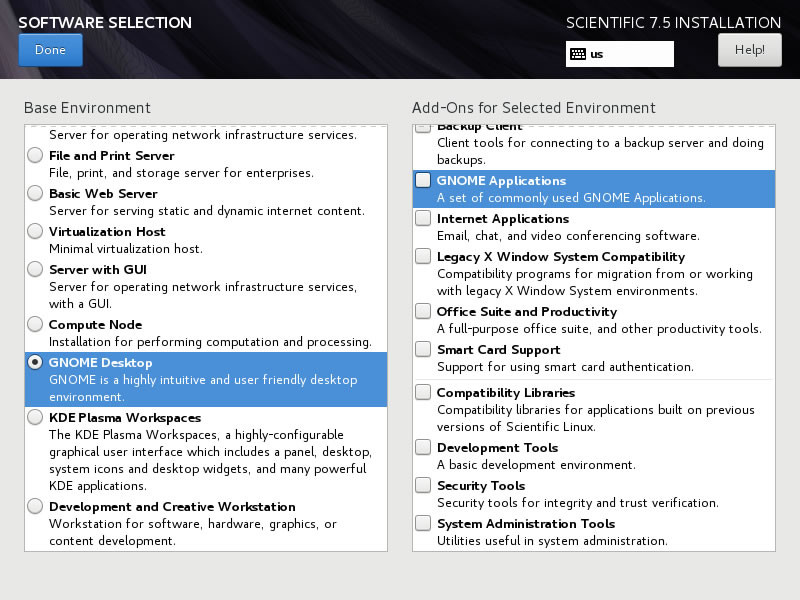The height and width of the screenshot is (600, 800).
Task: Select the File and Print Server radio button
Action: coord(35,155)
